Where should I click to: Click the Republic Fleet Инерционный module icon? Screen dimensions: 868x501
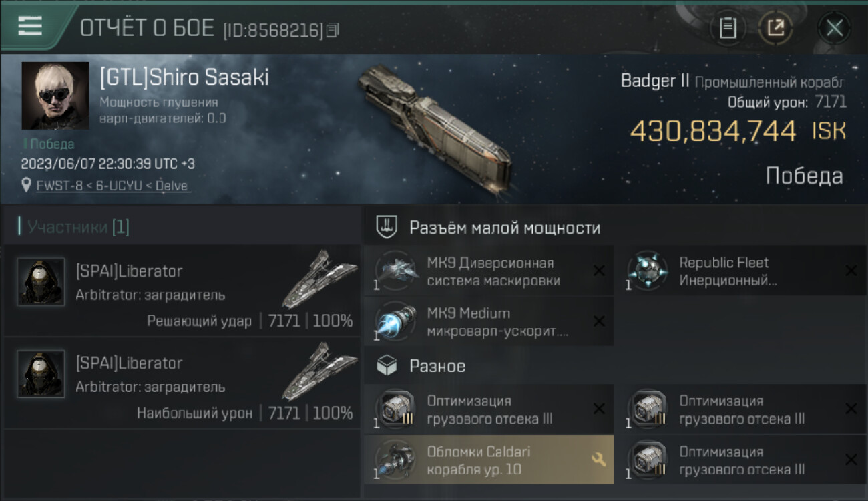click(648, 271)
